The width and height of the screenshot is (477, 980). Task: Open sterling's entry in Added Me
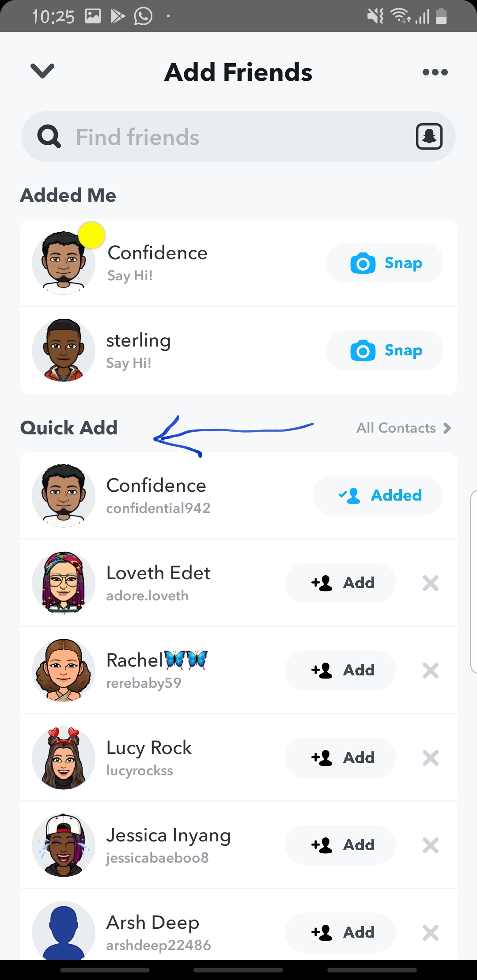177,351
